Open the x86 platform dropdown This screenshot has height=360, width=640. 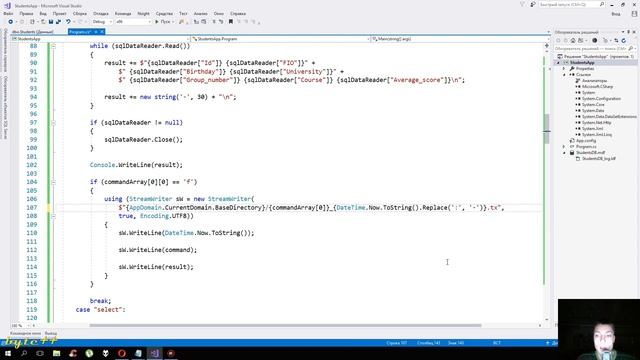[133, 22]
